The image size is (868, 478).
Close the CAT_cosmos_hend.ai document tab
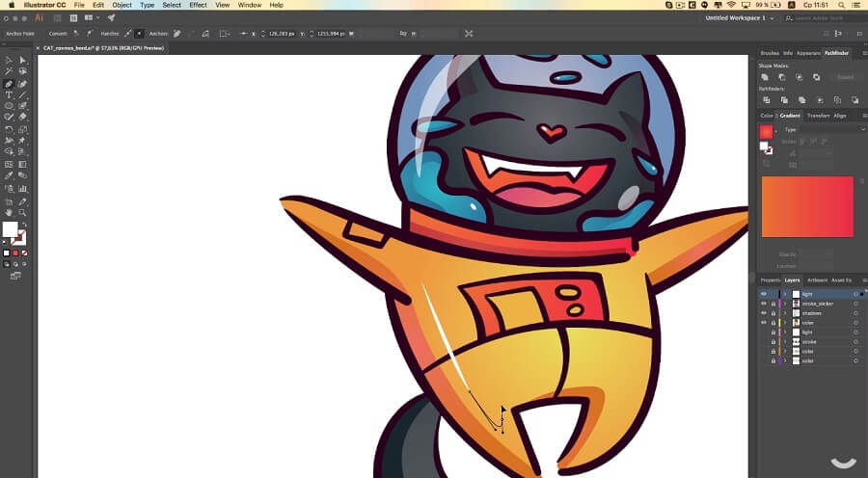39,48
